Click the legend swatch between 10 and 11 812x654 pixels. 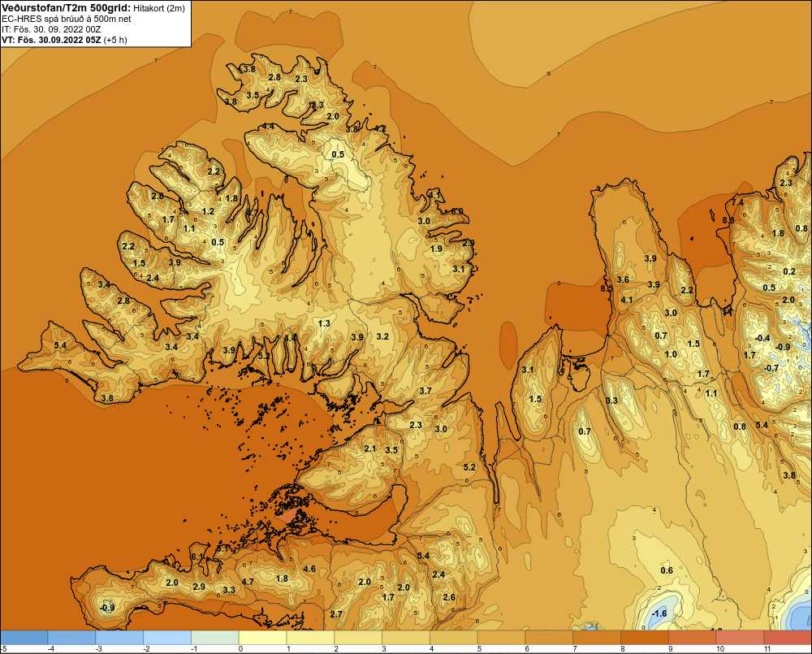(740, 638)
